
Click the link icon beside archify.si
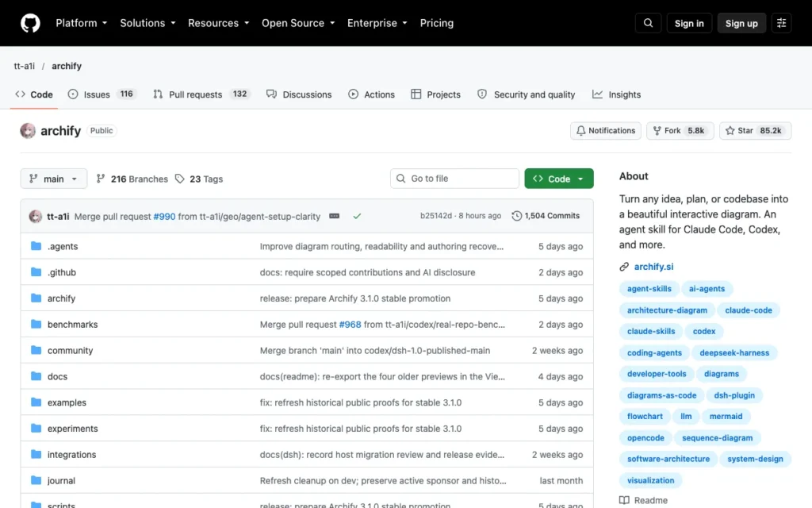pos(624,267)
